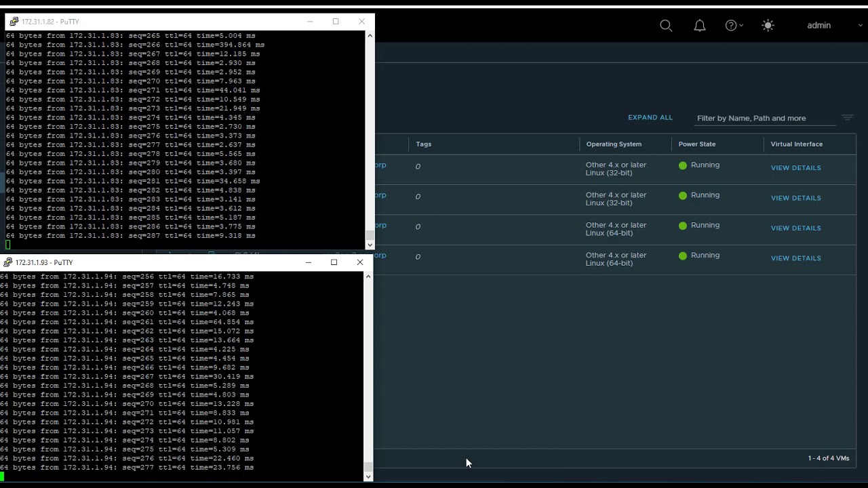
Task: Close the 172.31.1.93 PuTTY window
Action: (360, 262)
